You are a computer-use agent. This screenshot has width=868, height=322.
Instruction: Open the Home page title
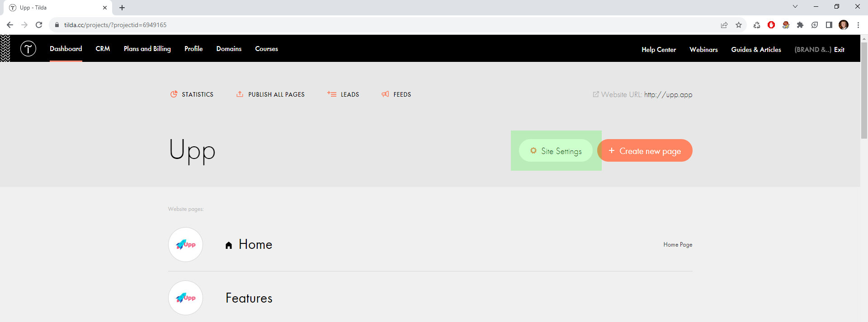(255, 244)
